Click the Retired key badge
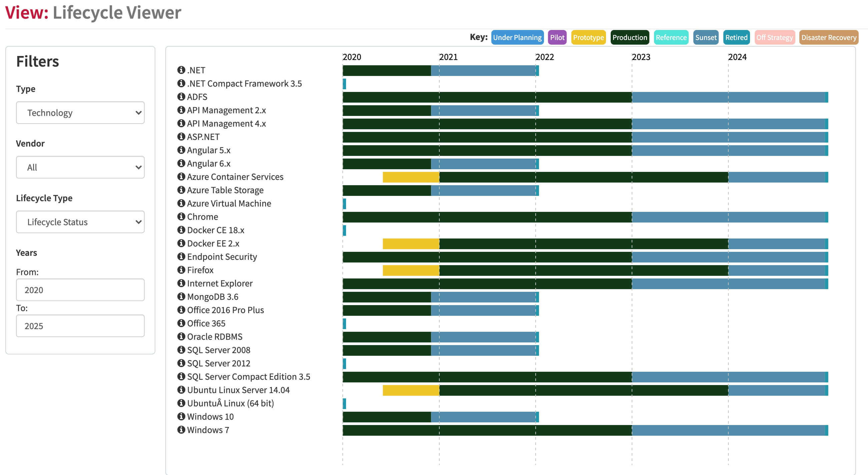This screenshot has height=475, width=868. 736,37
